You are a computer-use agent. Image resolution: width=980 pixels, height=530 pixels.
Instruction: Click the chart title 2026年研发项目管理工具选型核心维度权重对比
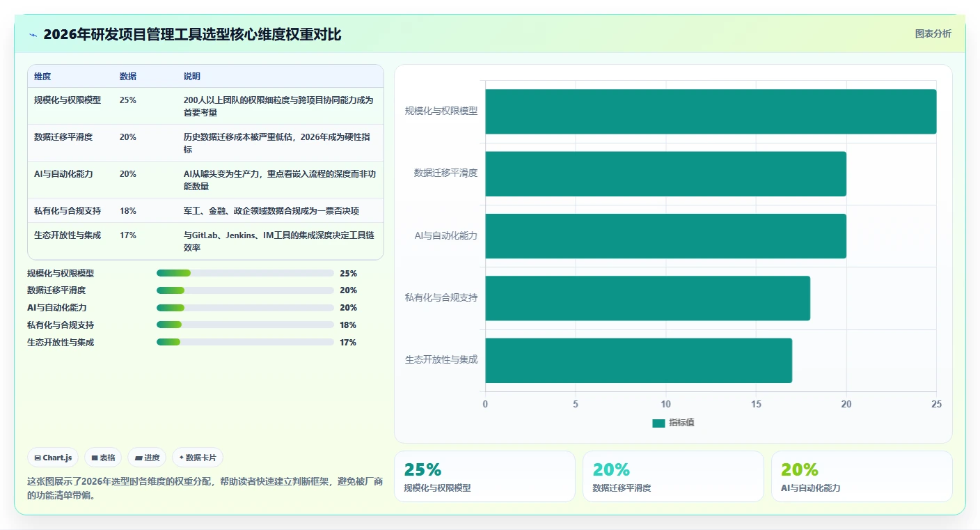tap(192, 35)
